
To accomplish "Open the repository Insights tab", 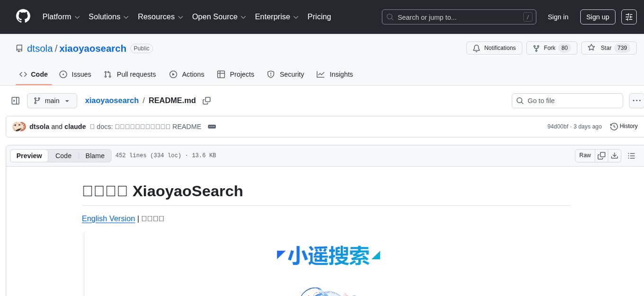I will [x=335, y=74].
